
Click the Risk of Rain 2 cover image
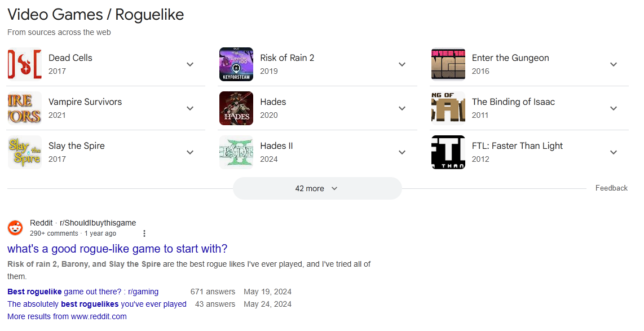tap(236, 64)
